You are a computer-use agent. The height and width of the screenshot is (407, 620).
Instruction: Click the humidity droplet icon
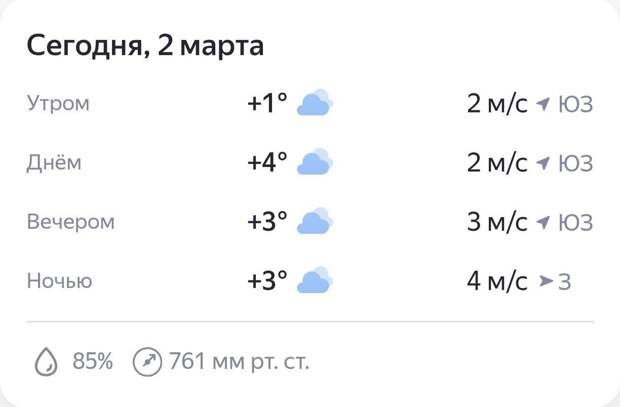46,361
